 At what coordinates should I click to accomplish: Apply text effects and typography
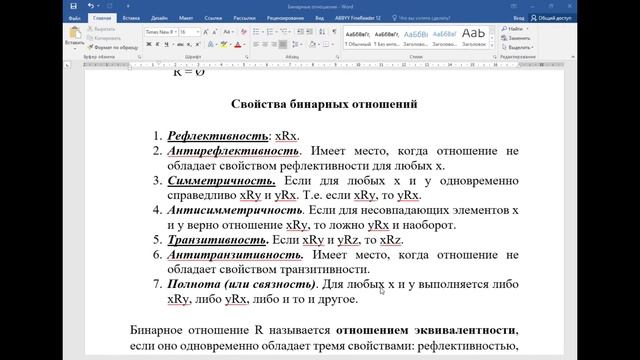(211, 44)
